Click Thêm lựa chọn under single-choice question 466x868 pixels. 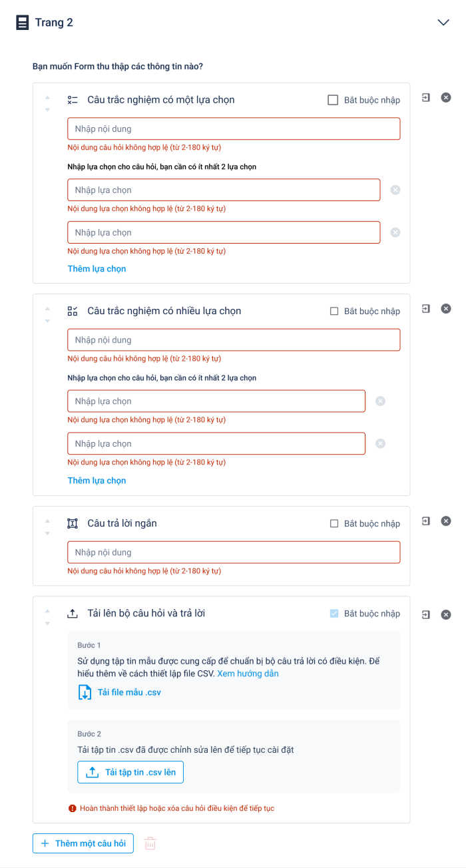pyautogui.click(x=97, y=269)
